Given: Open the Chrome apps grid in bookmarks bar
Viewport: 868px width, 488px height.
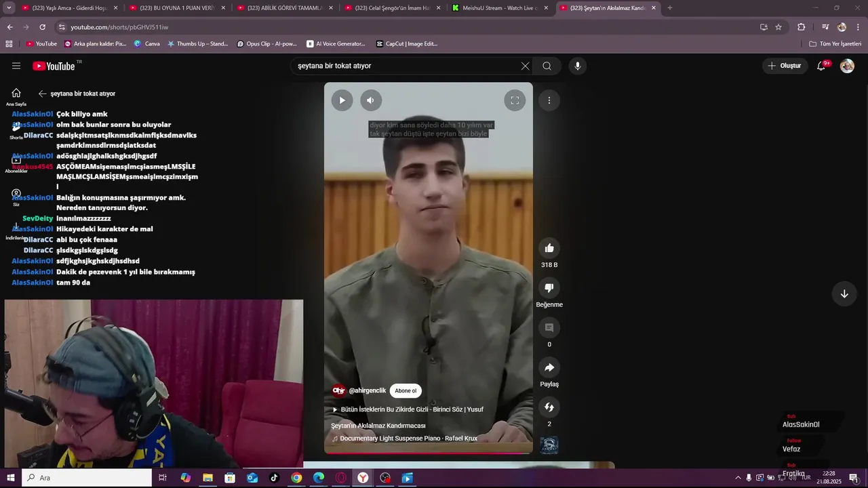Looking at the screenshot, I should tap(9, 44).
